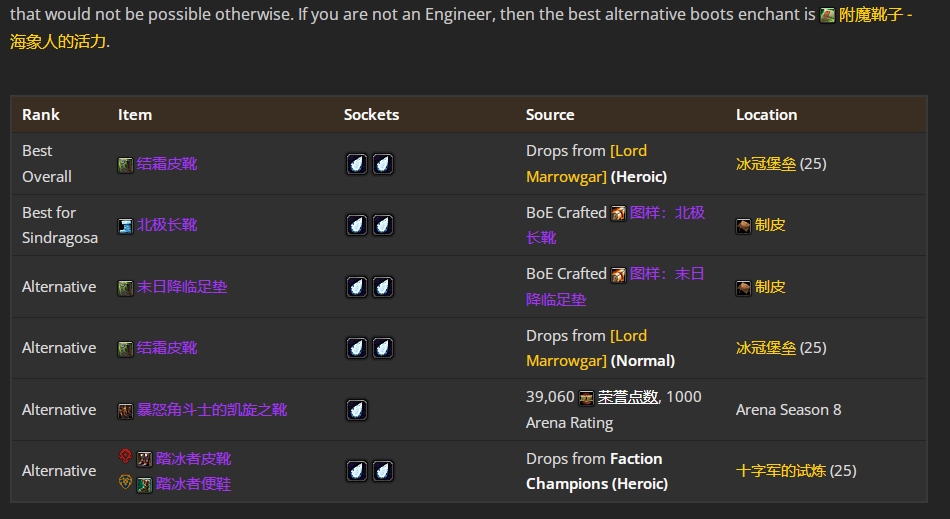This screenshot has height=519, width=950.
Task: Click the 北极长靴 item icon
Action: click(125, 225)
